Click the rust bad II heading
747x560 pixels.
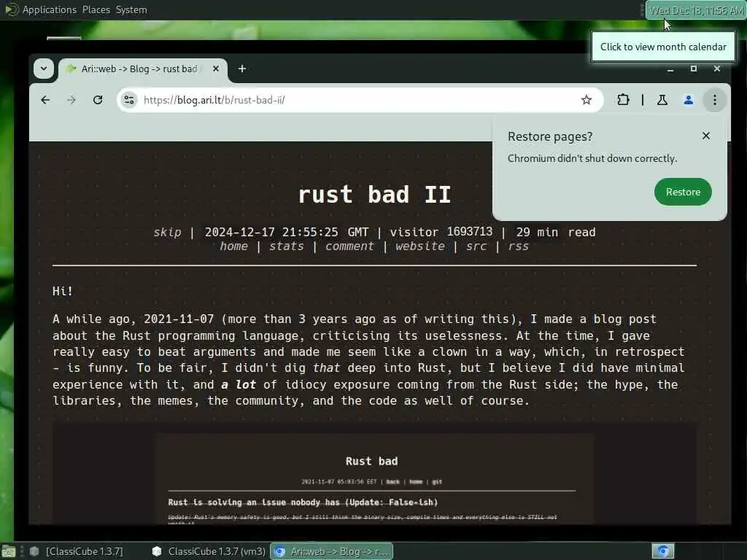click(x=374, y=194)
